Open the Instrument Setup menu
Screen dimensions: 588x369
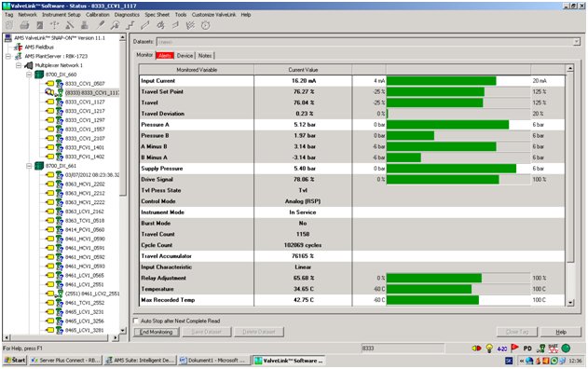[62, 15]
